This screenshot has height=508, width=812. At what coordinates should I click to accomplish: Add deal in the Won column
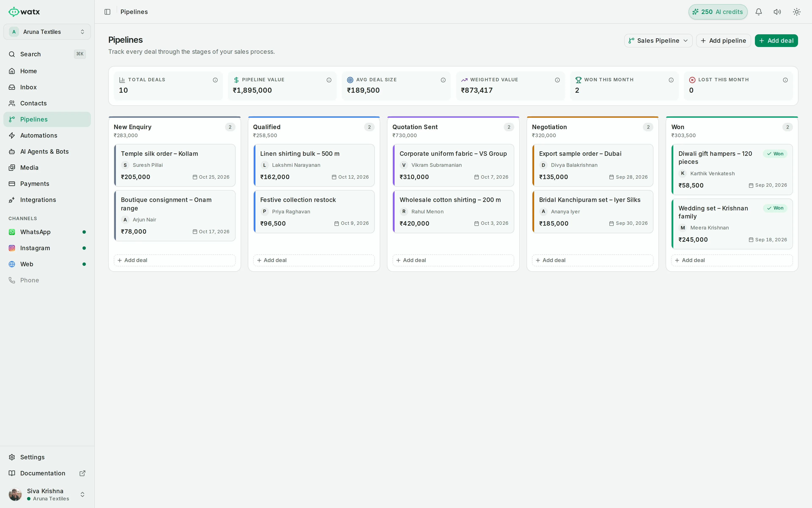tap(732, 260)
